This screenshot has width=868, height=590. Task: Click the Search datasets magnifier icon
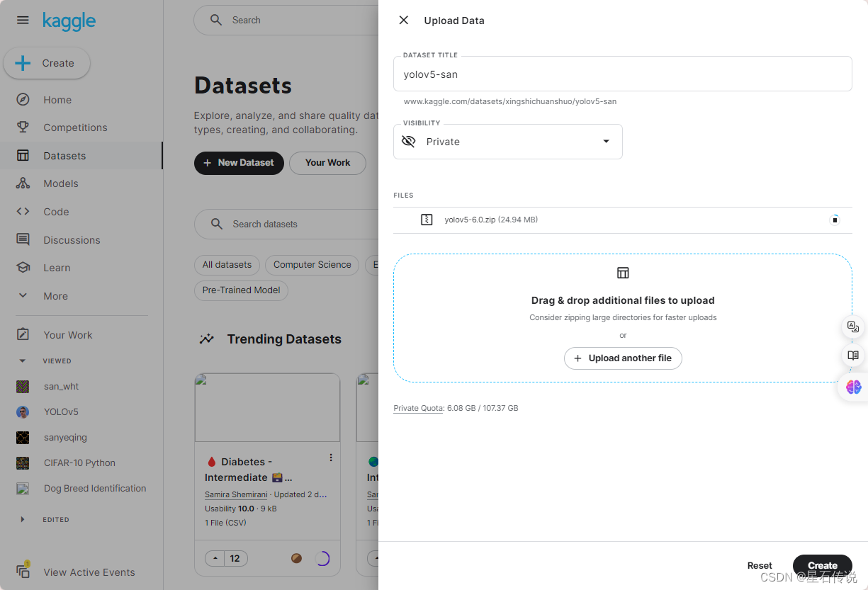point(217,224)
